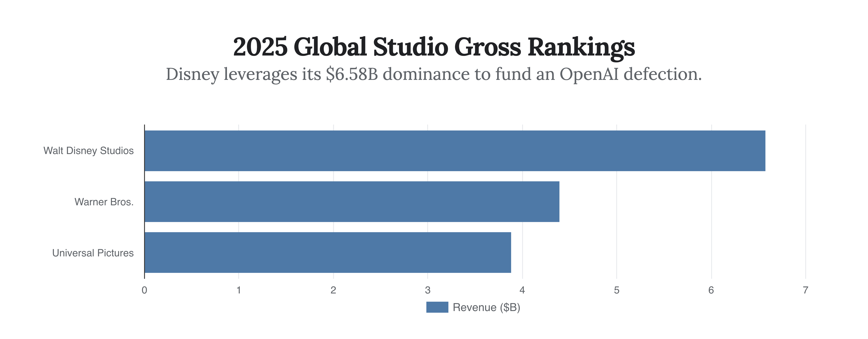Viewport: 868px width, 339px height.
Task: Click the 0 tick on x-axis
Action: coord(144,290)
